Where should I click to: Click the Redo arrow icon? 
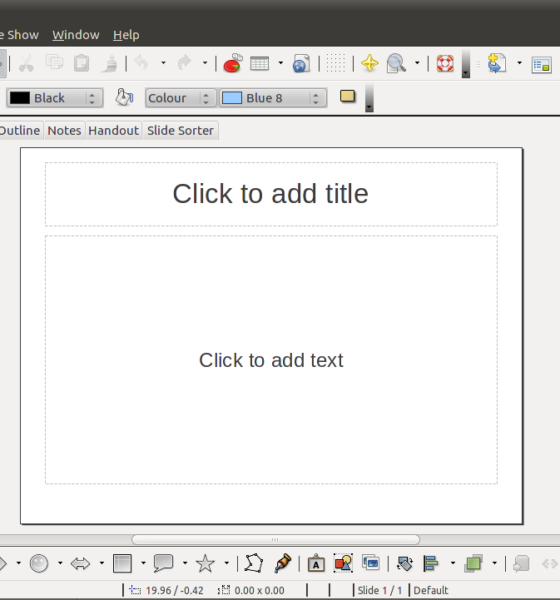(x=185, y=62)
